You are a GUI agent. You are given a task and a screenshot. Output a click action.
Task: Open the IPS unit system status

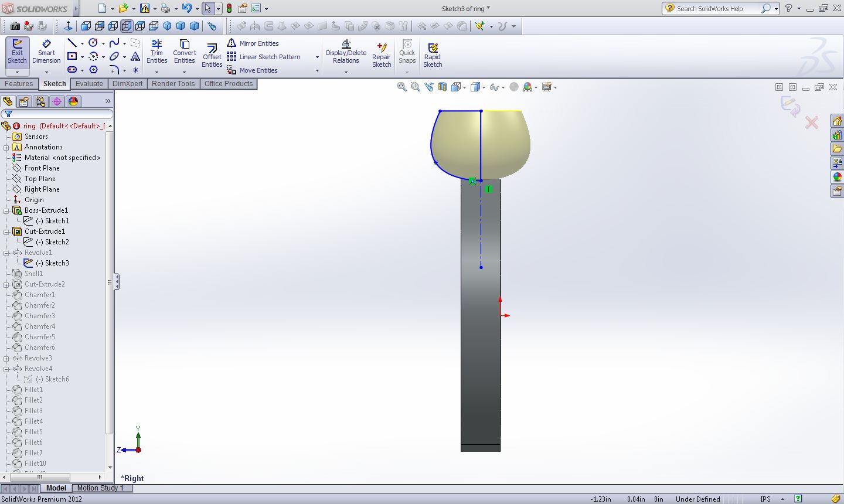(x=765, y=499)
